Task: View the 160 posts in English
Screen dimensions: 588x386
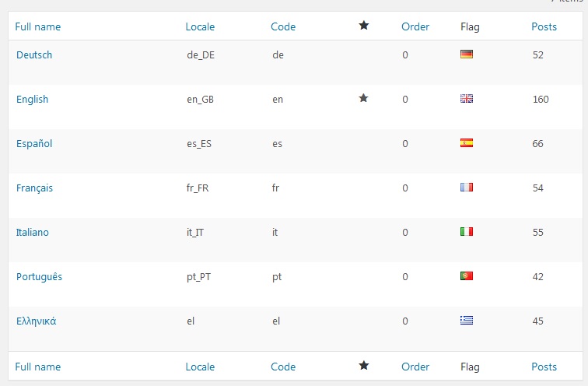Action: tap(541, 99)
